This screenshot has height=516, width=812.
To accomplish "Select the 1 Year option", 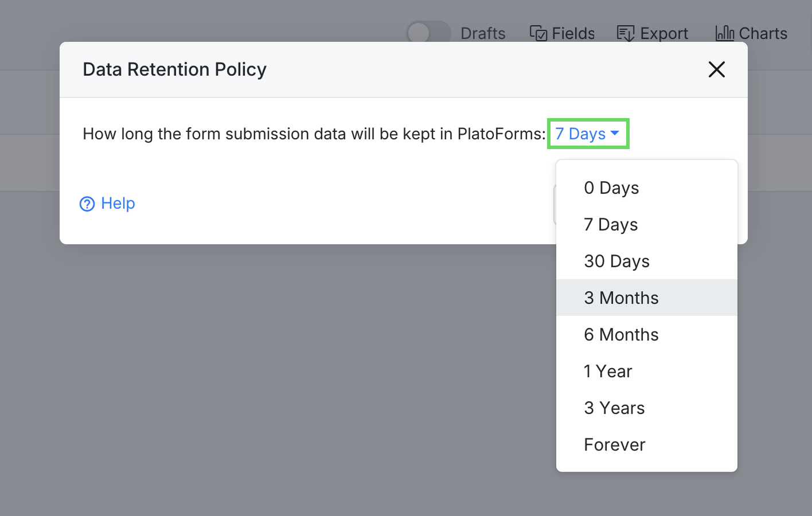I will tap(608, 371).
